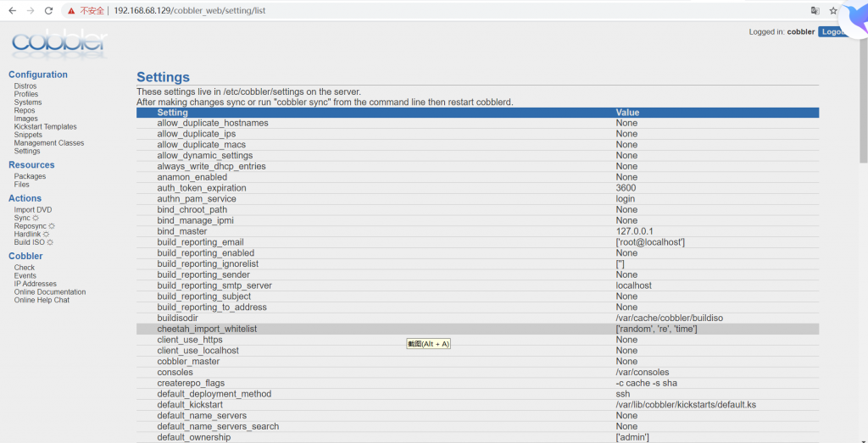Open Distros in Configuration menu
The width and height of the screenshot is (868, 443).
25,86
